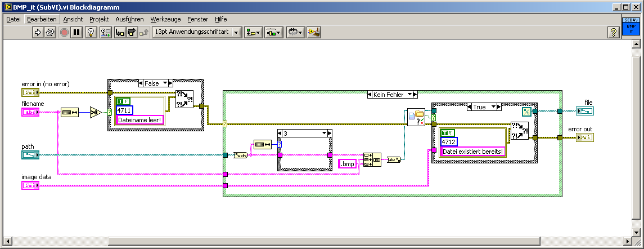This screenshot has height=249, width=644.
Task: Open the Align Objects dropdown
Action: [x=253, y=32]
